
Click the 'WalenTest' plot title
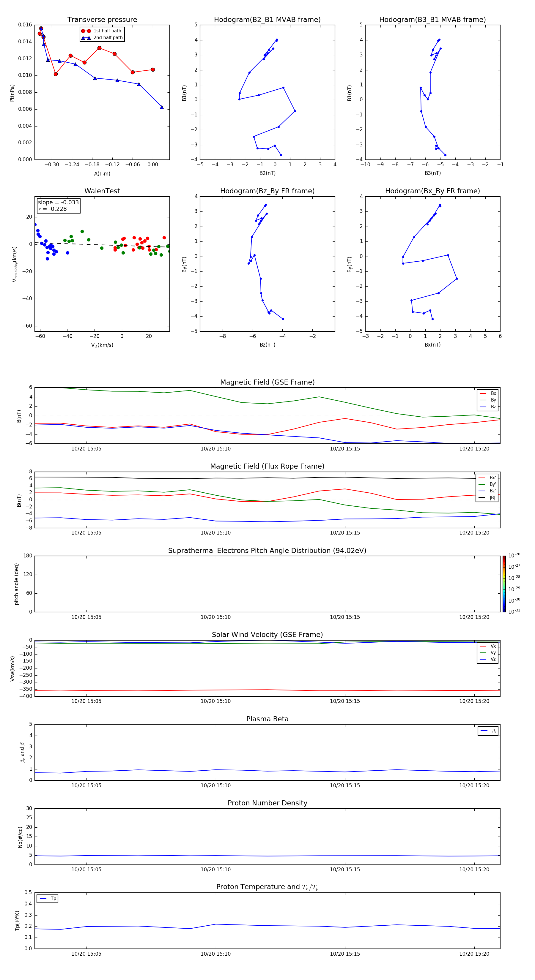click(102, 191)
